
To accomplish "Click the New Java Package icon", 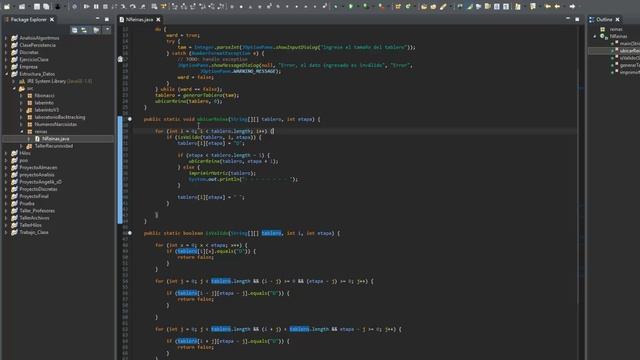I will tap(398, 7).
